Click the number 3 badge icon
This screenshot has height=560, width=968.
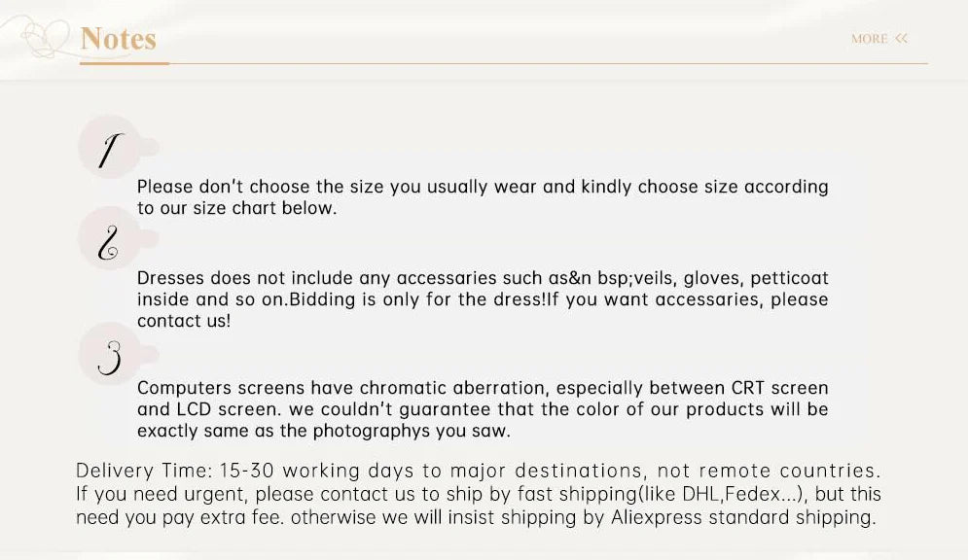tap(110, 355)
